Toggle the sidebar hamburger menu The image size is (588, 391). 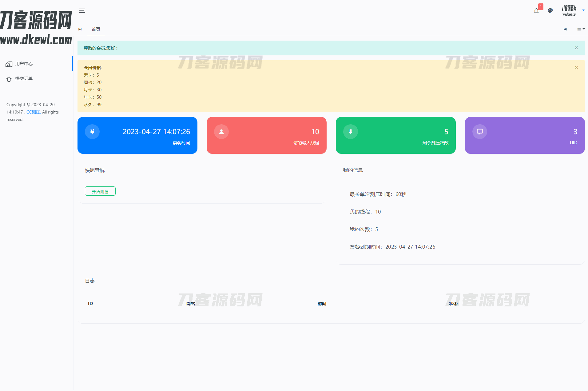[x=82, y=11]
